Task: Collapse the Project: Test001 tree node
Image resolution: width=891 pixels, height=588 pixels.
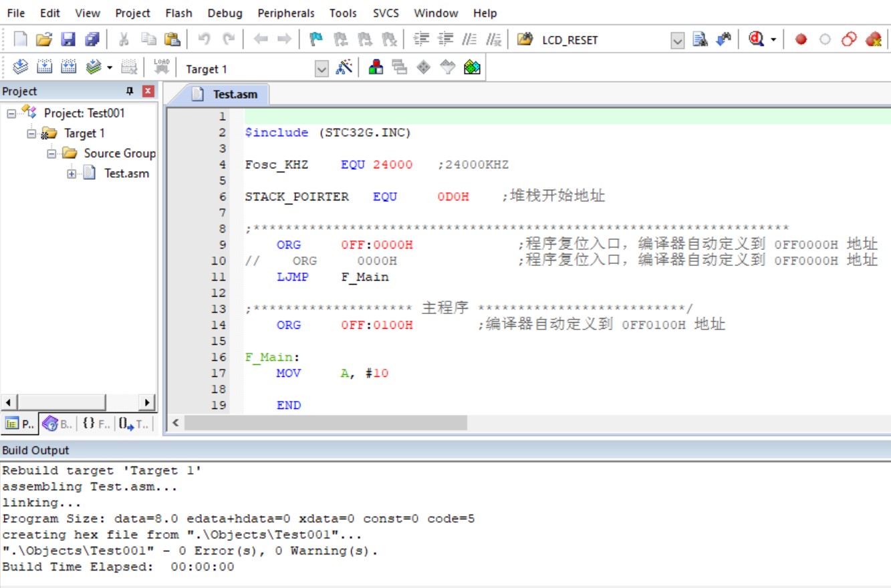Action: pos(11,114)
